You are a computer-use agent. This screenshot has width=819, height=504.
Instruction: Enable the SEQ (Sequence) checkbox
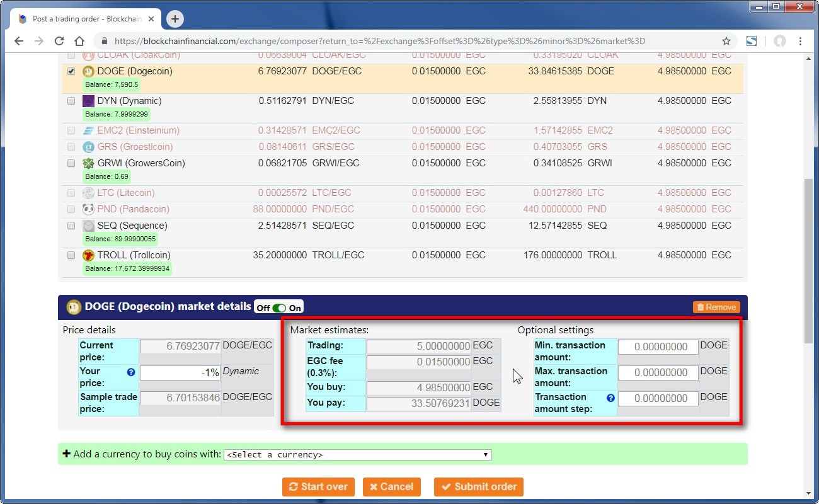pyautogui.click(x=71, y=226)
